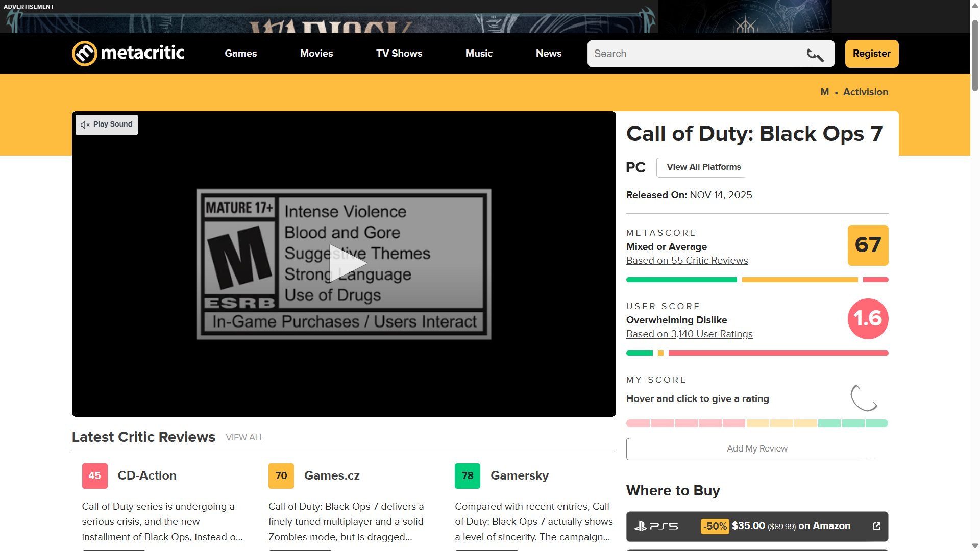Click the search magnifier icon
The height and width of the screenshot is (551, 980).
click(x=815, y=54)
